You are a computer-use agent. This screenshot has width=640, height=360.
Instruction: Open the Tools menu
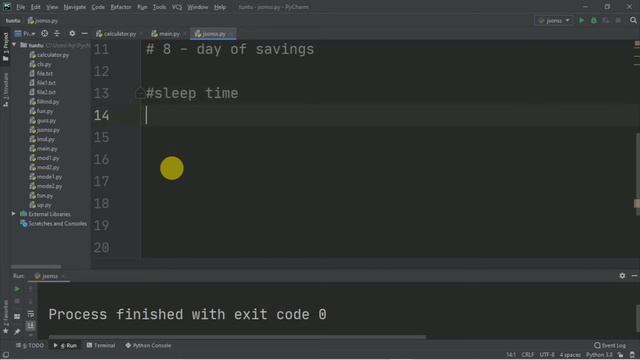[159, 7]
